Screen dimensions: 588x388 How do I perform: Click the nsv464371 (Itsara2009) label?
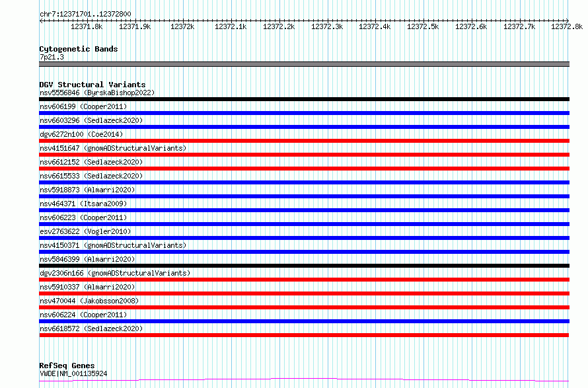[83, 204]
